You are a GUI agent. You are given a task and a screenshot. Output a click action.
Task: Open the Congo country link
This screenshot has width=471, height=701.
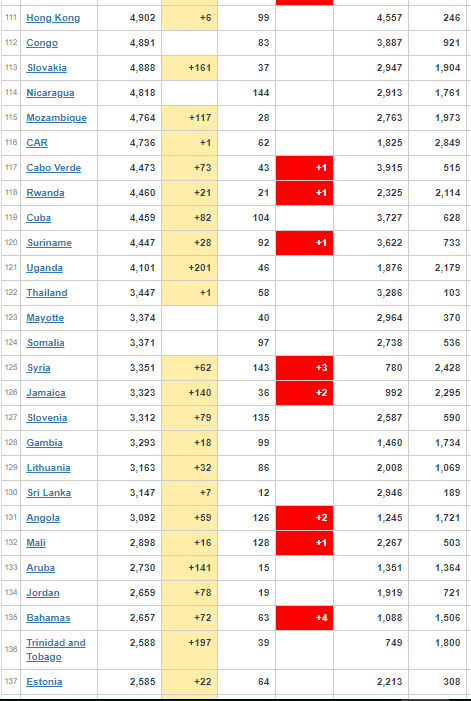point(42,43)
